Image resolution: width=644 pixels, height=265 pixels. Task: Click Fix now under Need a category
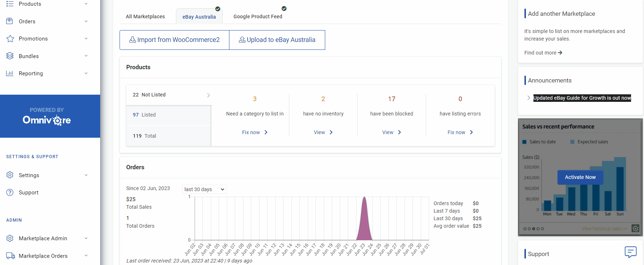pos(255,132)
